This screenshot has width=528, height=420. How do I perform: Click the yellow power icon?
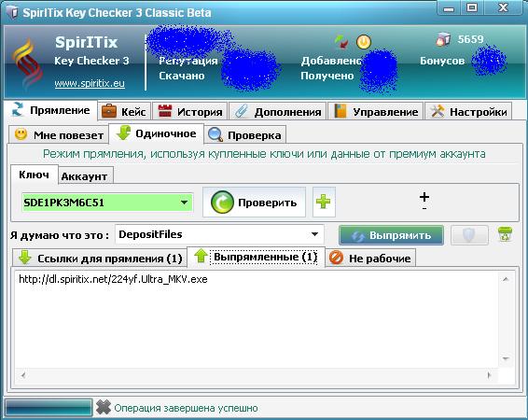[364, 42]
